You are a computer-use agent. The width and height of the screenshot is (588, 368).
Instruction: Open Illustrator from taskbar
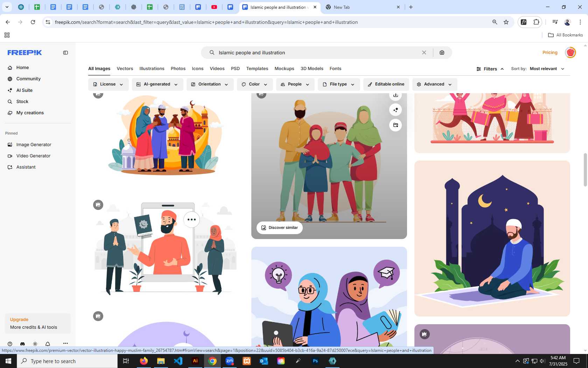coord(195,361)
